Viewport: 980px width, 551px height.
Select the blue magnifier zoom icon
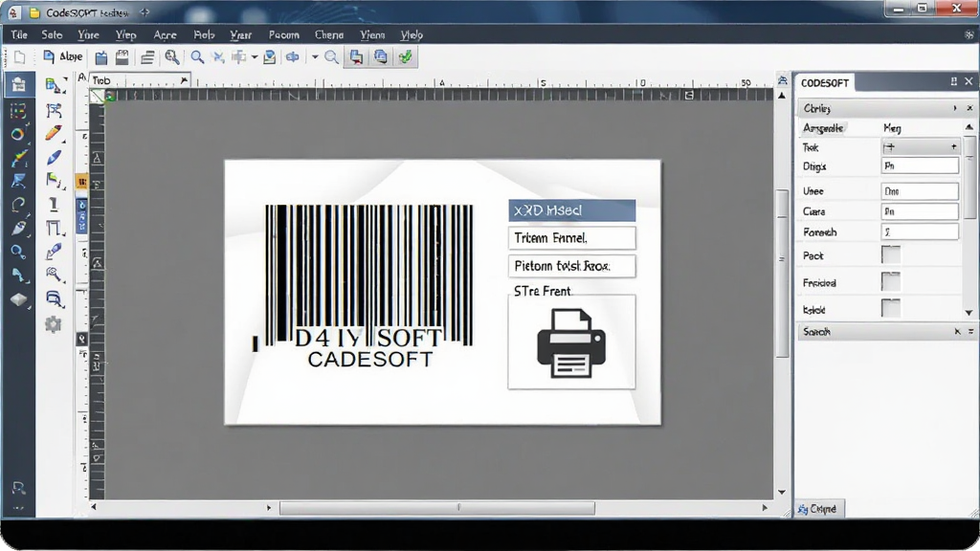pyautogui.click(x=197, y=57)
